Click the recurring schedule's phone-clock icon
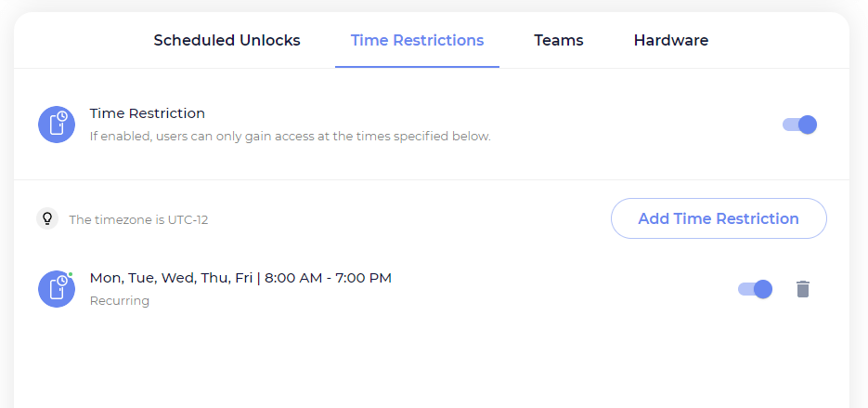The image size is (868, 408). pyautogui.click(x=57, y=289)
